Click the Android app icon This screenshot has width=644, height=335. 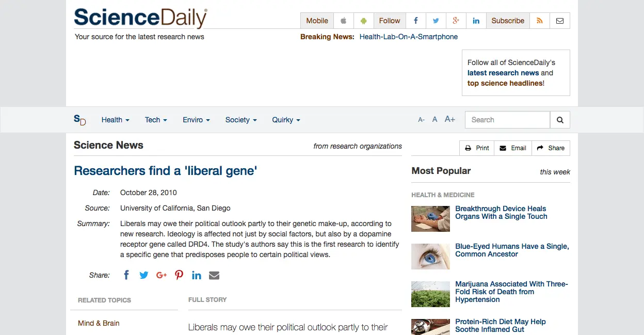[x=364, y=21]
